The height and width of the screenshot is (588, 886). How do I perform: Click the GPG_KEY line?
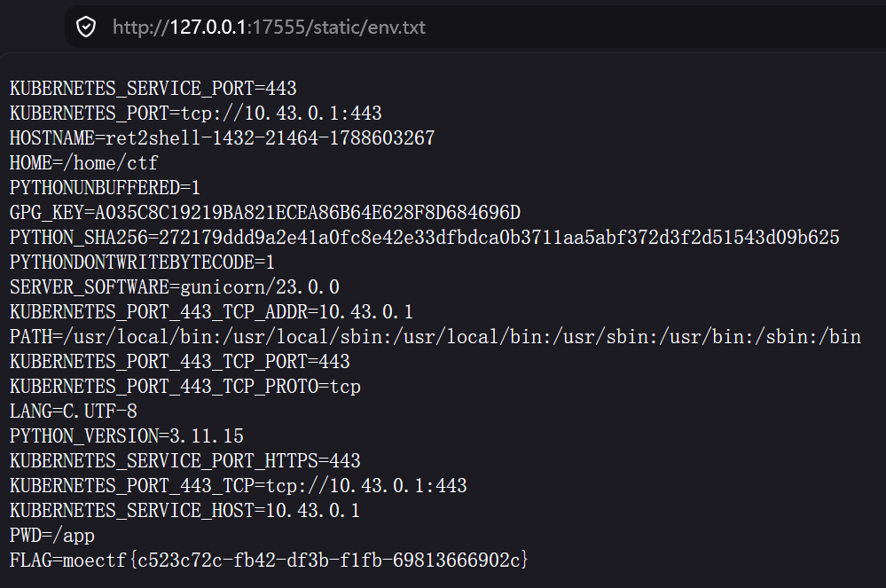click(x=265, y=212)
